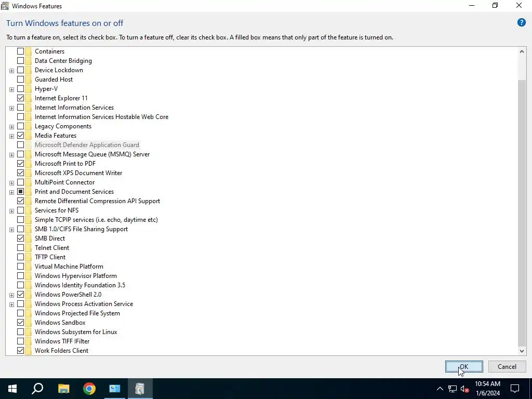Expand Internet Information Services node
This screenshot has width=532, height=399.
(x=11, y=108)
